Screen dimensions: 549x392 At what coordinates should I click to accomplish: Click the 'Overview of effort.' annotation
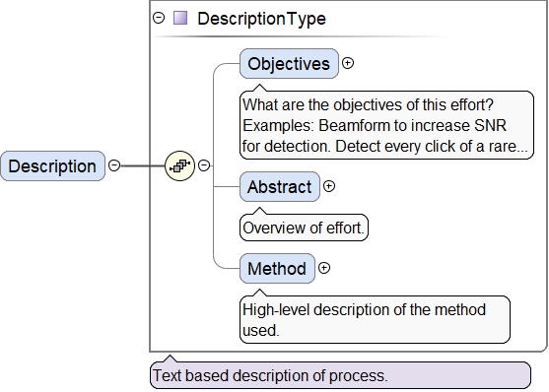pos(304,228)
